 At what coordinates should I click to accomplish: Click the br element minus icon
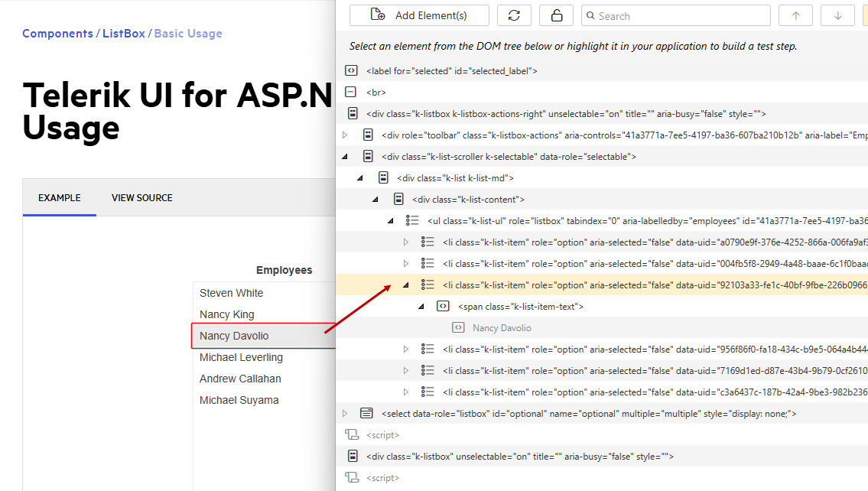(351, 93)
